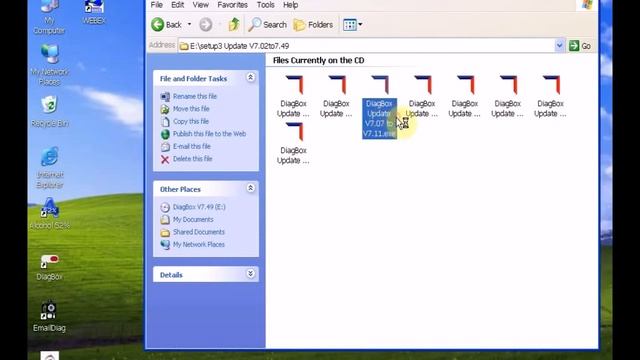Select fifth DiagBox Update file in top row
The width and height of the screenshot is (640, 360).
point(465,97)
